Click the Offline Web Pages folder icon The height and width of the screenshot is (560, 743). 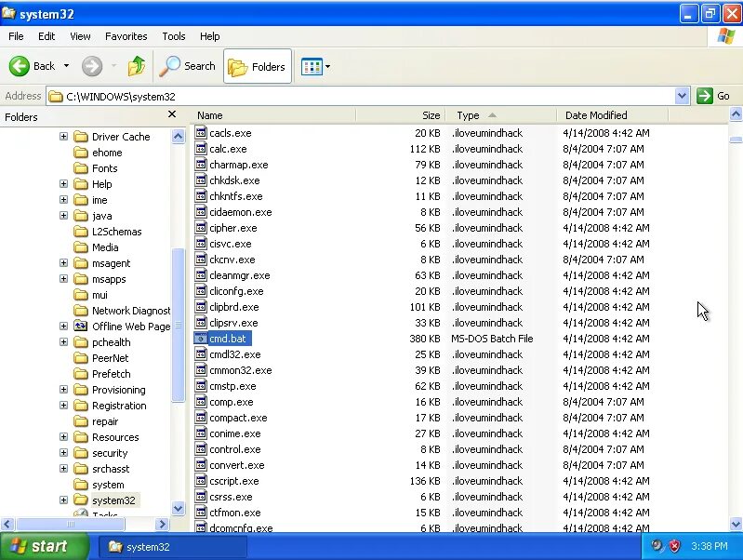(x=81, y=327)
